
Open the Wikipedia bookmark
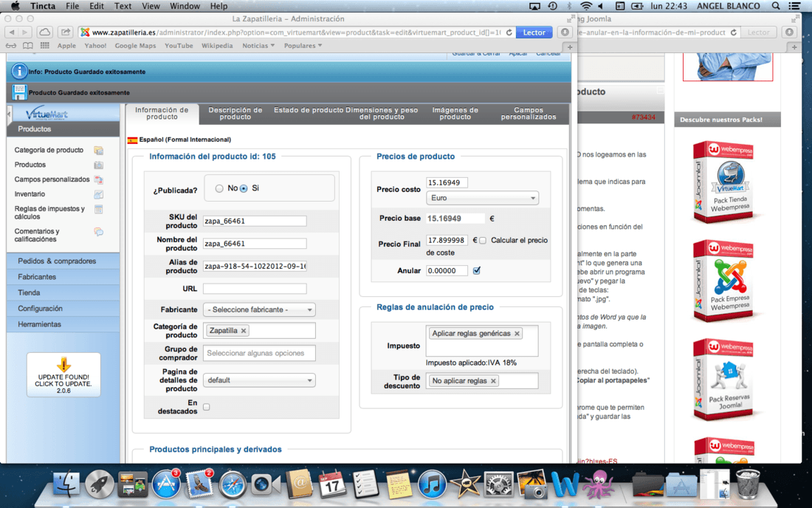(x=217, y=46)
